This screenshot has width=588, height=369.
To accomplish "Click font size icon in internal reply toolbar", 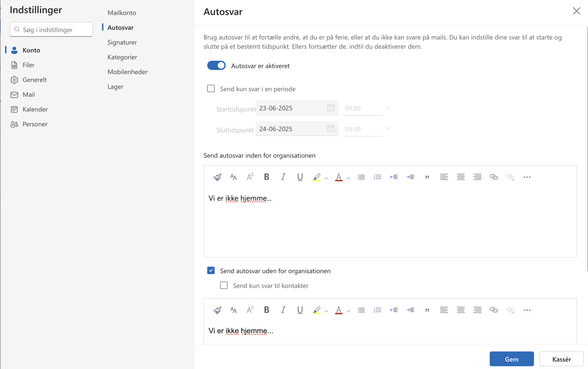I will (x=233, y=177).
